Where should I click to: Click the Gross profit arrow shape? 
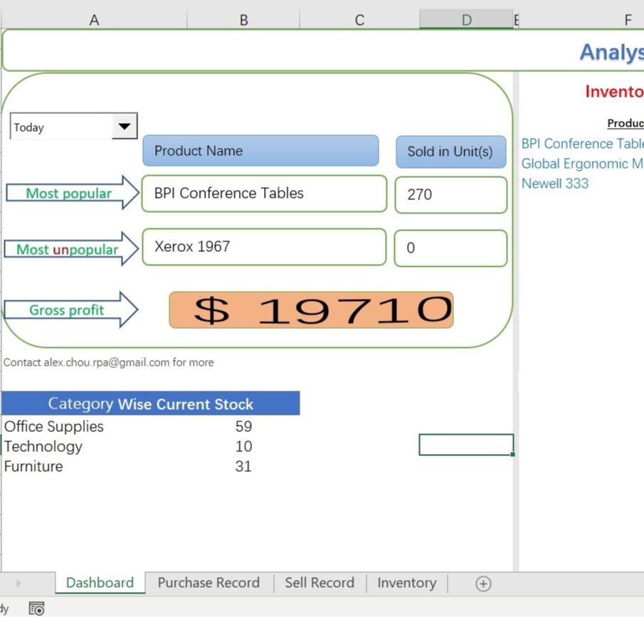(x=70, y=310)
